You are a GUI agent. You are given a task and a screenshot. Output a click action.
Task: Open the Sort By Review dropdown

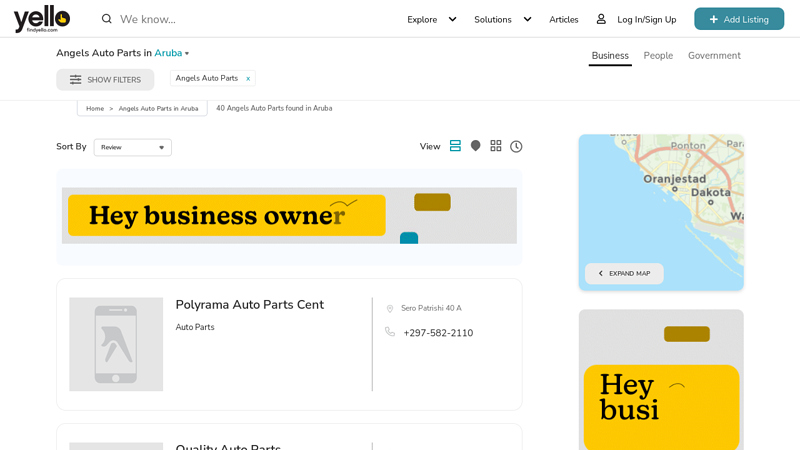point(133,148)
